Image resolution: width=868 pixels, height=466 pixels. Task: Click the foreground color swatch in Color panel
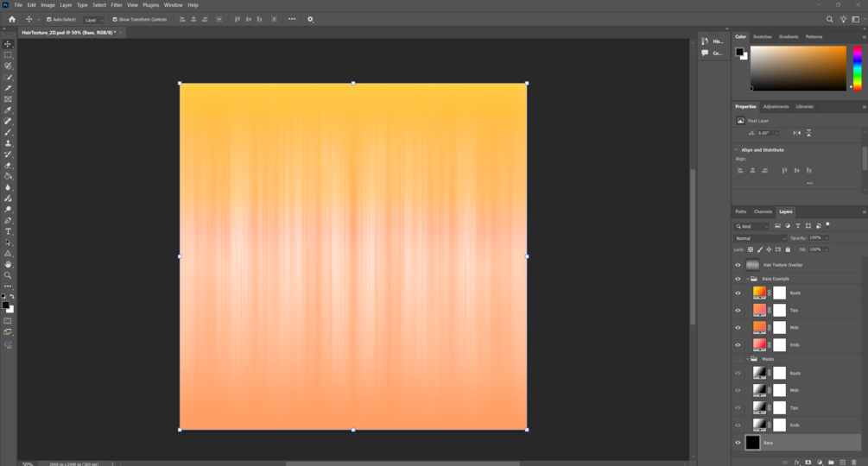(x=739, y=52)
